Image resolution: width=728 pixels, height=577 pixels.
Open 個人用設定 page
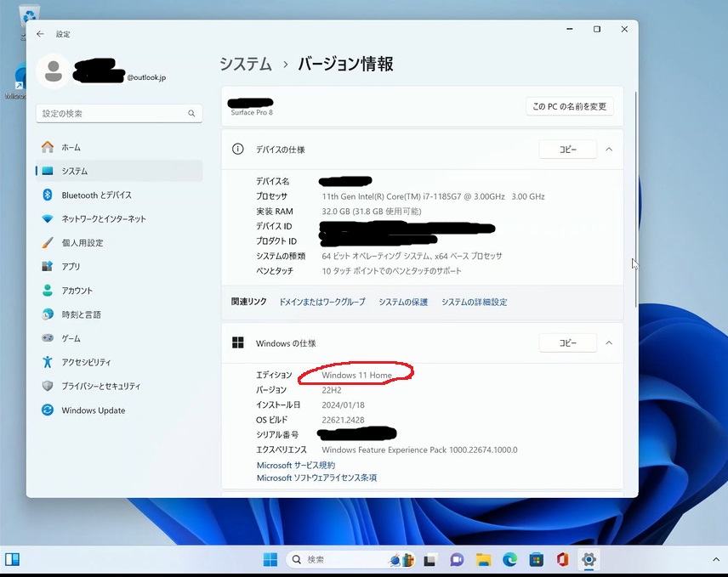119,242
